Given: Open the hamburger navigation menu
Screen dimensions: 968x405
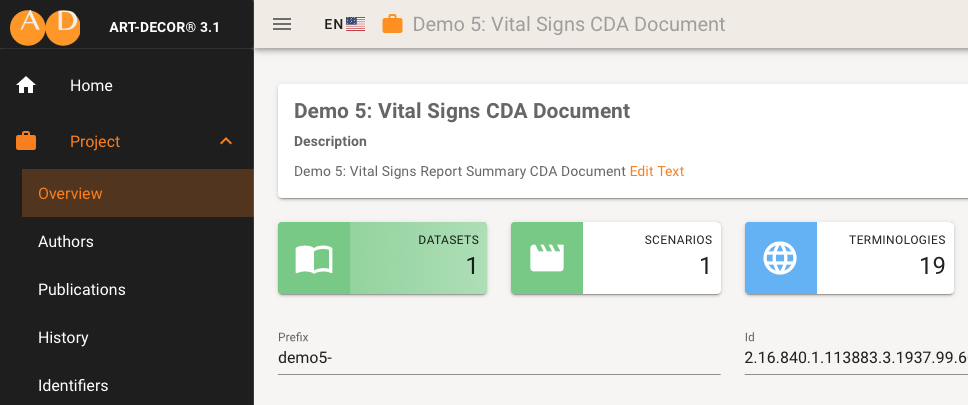Looking at the screenshot, I should click(282, 24).
